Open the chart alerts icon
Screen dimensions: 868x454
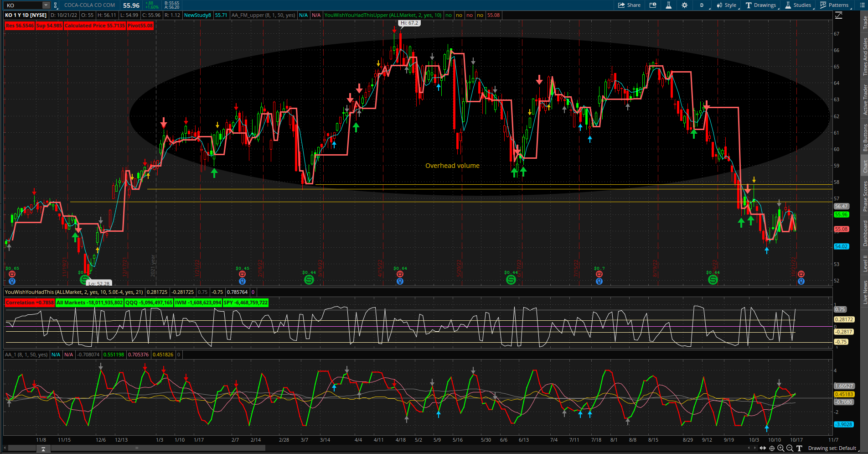(653, 5)
